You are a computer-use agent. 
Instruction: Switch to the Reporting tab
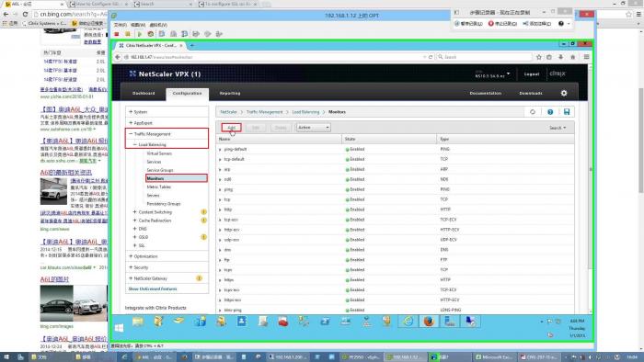coord(230,94)
